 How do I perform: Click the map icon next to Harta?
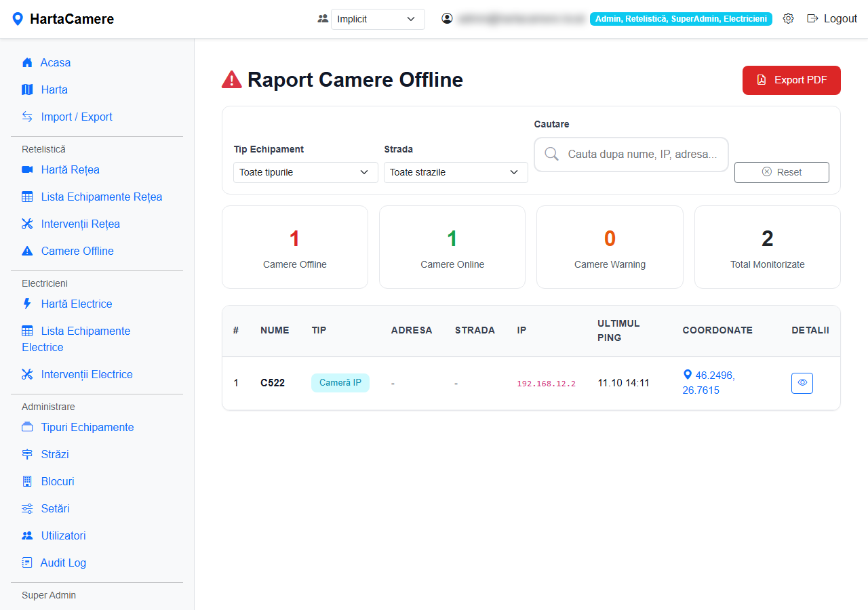pyautogui.click(x=27, y=89)
